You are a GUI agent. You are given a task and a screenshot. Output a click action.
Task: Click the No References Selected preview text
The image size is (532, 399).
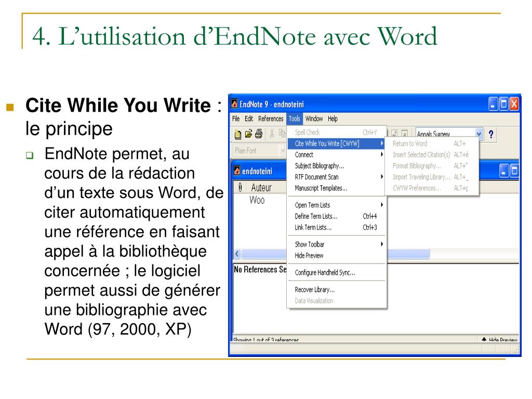(x=260, y=270)
